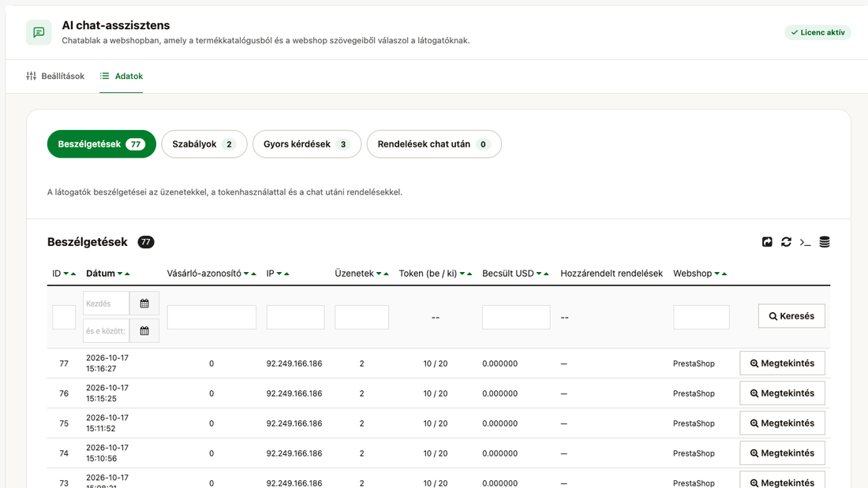Click the export list icon
868x488 pixels.
(767, 242)
